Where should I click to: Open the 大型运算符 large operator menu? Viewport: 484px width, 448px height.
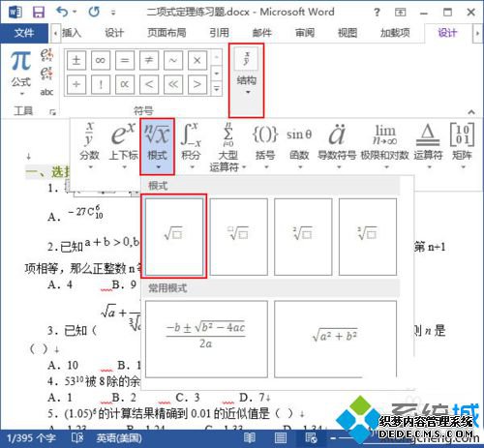pos(227,147)
